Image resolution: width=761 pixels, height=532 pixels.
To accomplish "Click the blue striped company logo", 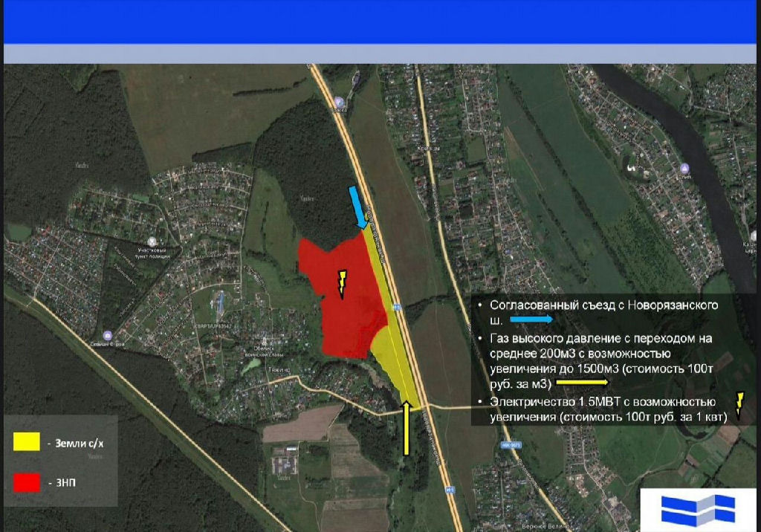I will coord(698,510).
